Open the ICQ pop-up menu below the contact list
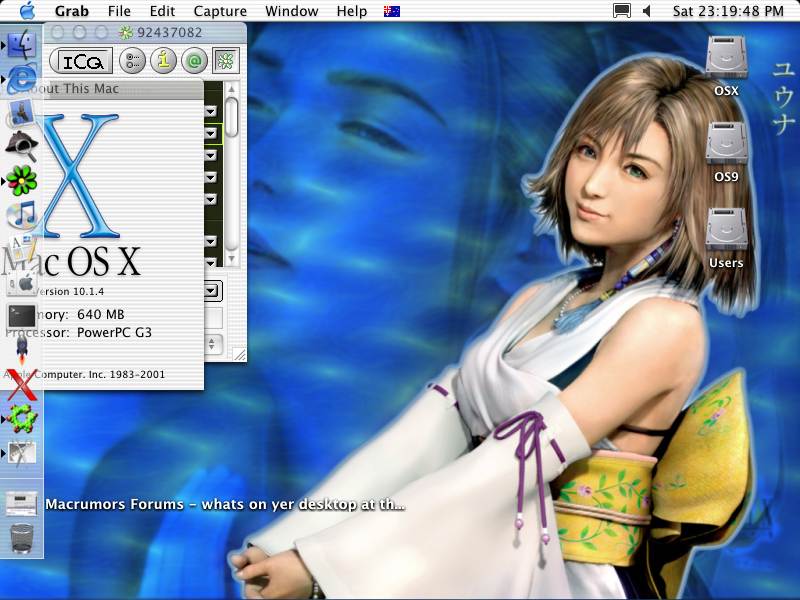 212,291
